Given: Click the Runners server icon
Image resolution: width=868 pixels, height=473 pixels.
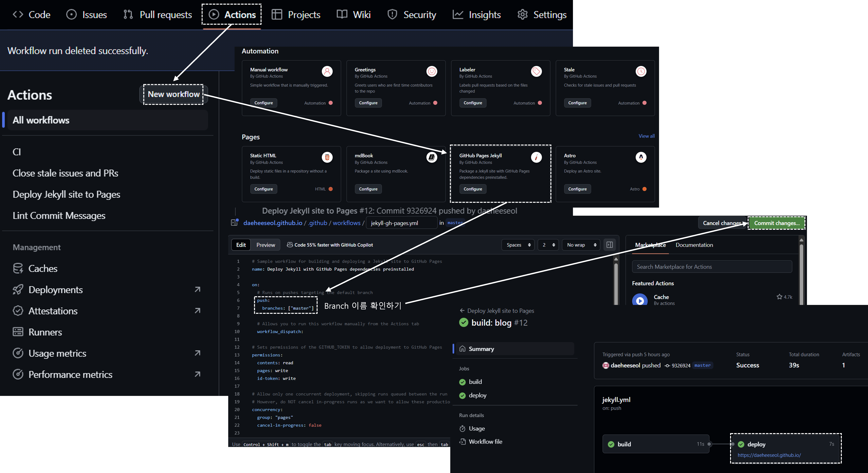Looking at the screenshot, I should [18, 332].
